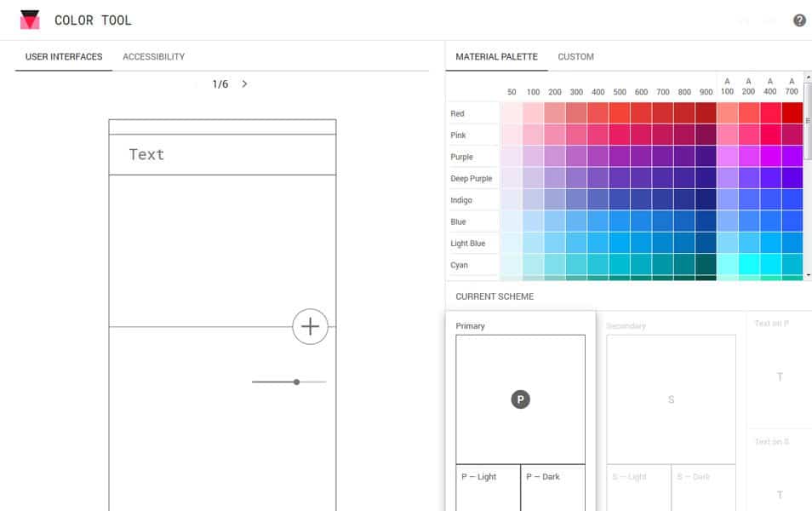The height and width of the screenshot is (511, 812).
Task: Open the help question mark icon
Action: 800,19
